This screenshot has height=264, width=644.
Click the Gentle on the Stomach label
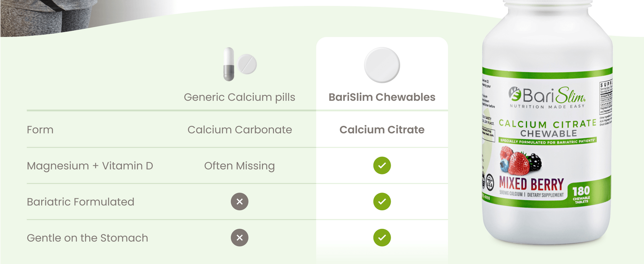click(x=87, y=238)
